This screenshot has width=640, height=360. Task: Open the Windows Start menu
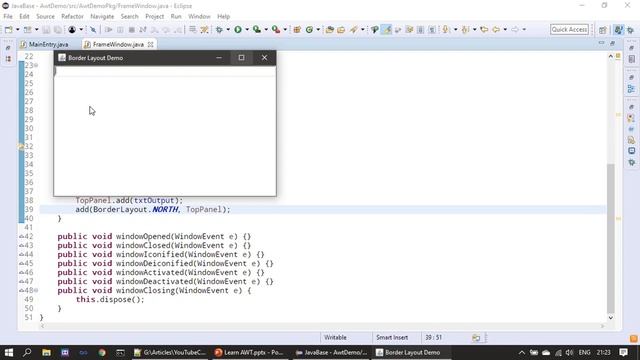[9, 352]
